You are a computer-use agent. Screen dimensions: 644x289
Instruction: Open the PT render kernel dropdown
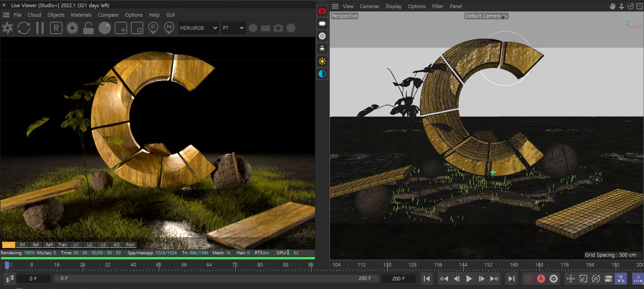tap(233, 28)
